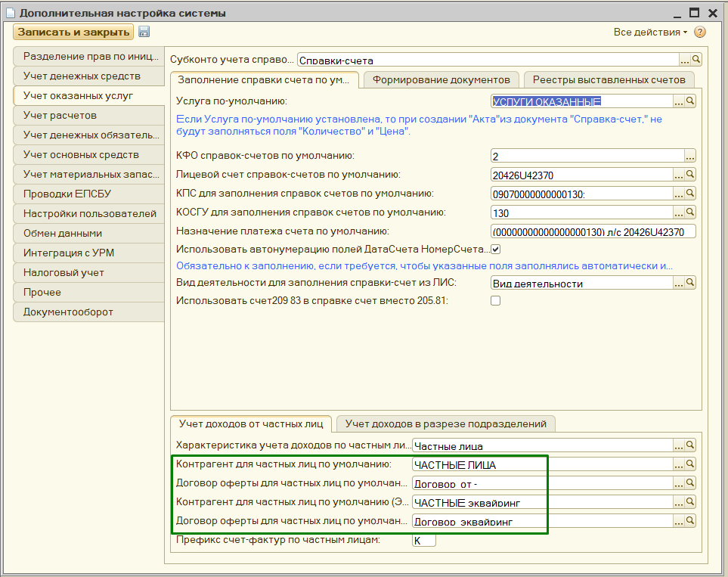
Task: Click magnifier icon beside Лицевой счет field
Action: click(x=690, y=175)
